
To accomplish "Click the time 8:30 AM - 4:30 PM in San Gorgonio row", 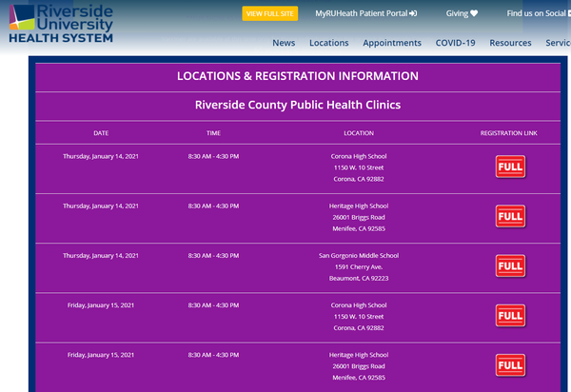I will click(213, 256).
